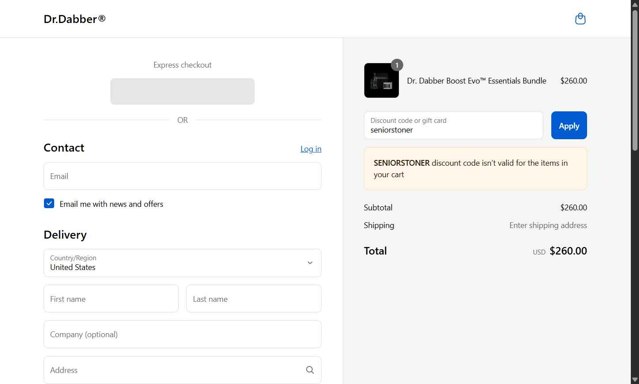The image size is (639, 384).
Task: Click the Contact section heading
Action: tap(64, 148)
